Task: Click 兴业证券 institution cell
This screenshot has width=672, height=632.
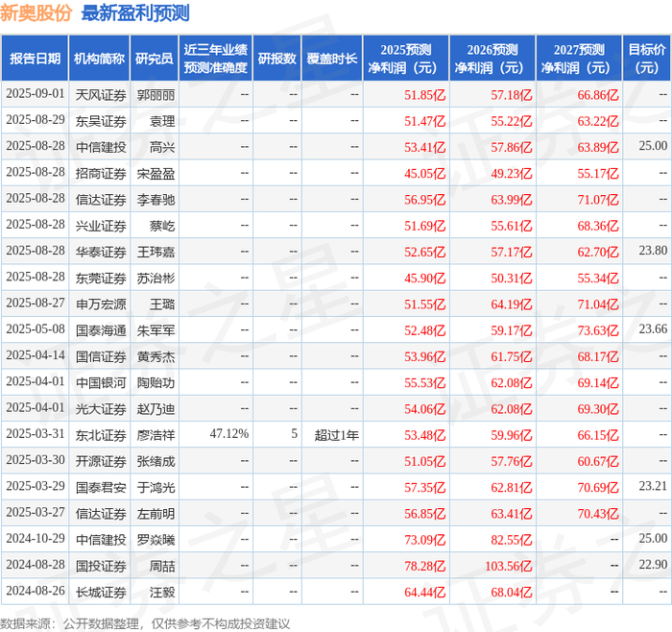Action: point(101,226)
